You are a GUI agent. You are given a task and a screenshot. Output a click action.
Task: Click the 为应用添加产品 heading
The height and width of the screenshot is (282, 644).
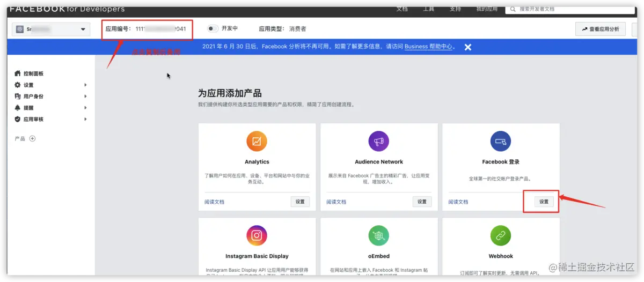(x=230, y=93)
